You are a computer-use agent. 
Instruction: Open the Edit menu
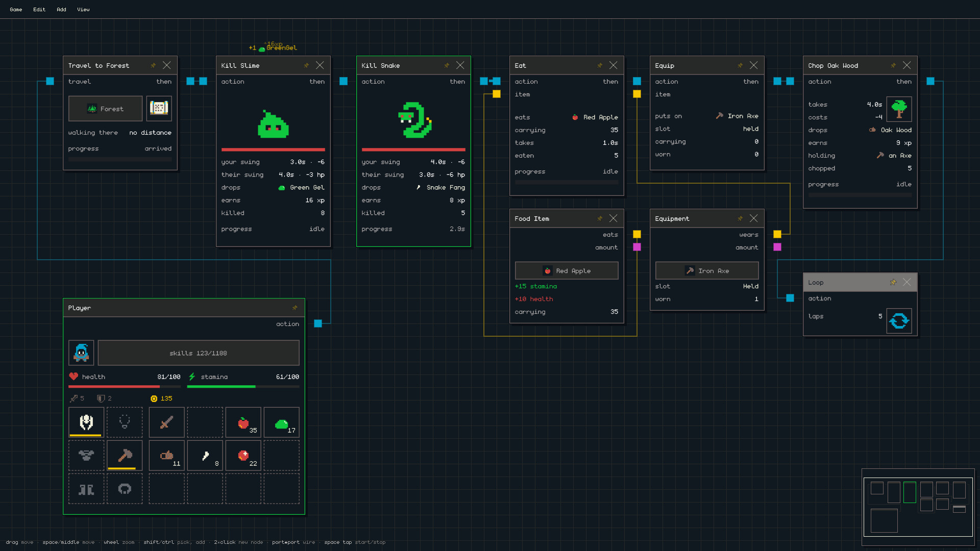click(39, 9)
